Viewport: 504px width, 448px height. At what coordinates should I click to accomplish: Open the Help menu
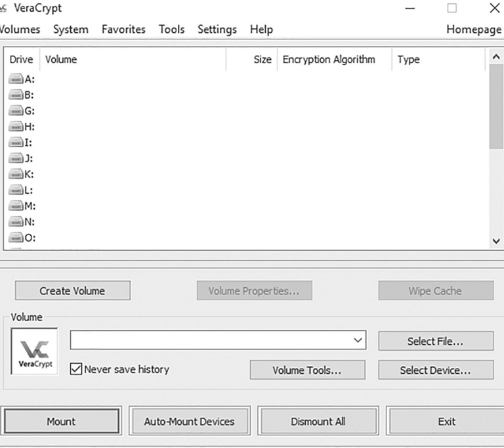261,30
